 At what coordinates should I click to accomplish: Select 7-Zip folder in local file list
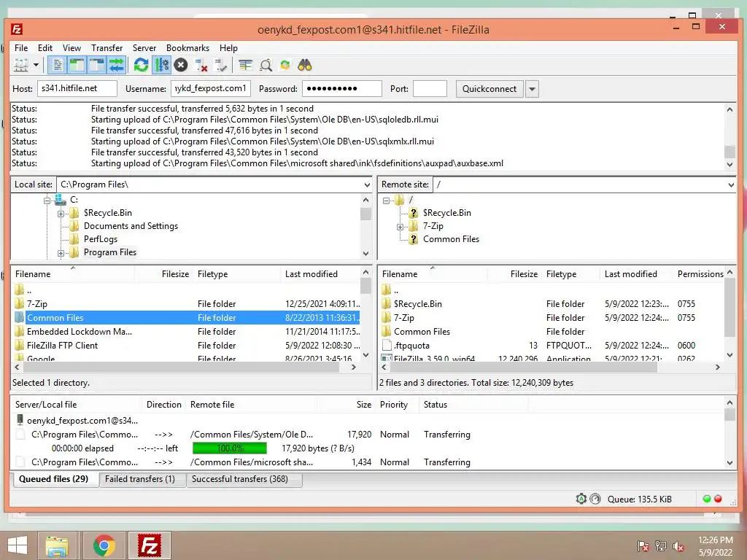pos(36,304)
